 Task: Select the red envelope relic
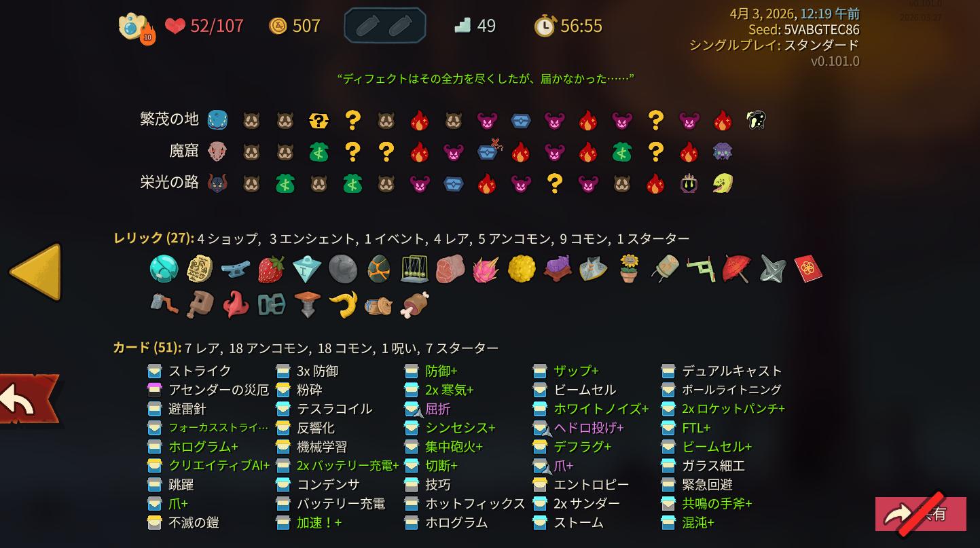pyautogui.click(x=807, y=269)
